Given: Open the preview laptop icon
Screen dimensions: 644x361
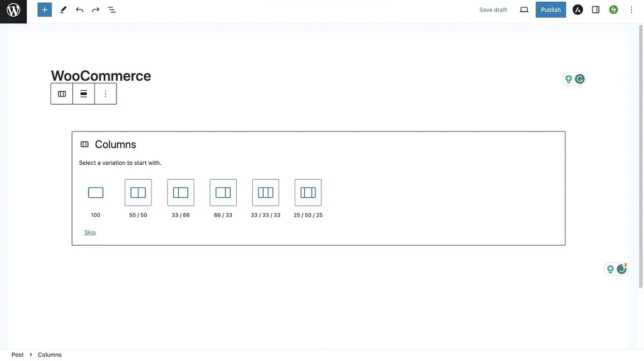Looking at the screenshot, I should point(524,10).
